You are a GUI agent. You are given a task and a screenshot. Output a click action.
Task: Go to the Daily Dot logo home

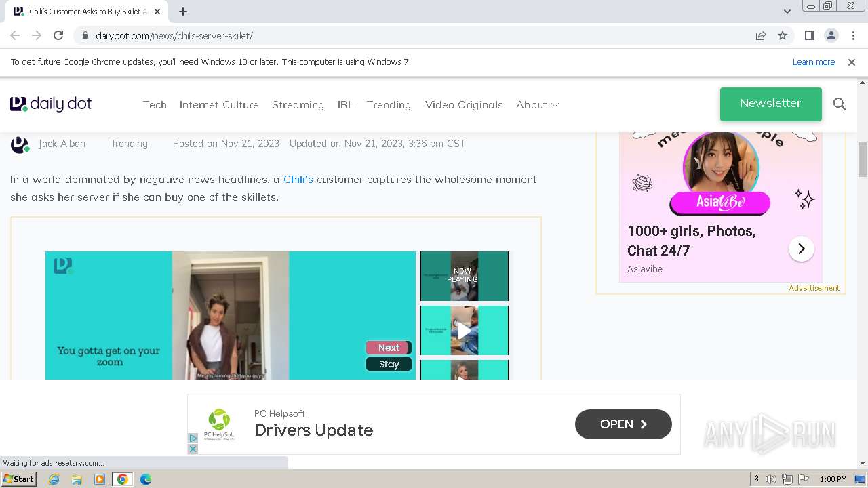[x=51, y=104]
